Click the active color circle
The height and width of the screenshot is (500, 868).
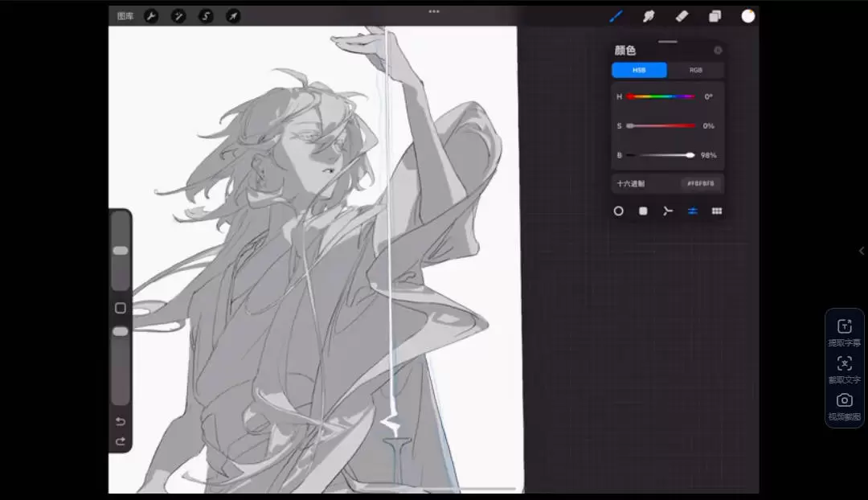tap(748, 16)
